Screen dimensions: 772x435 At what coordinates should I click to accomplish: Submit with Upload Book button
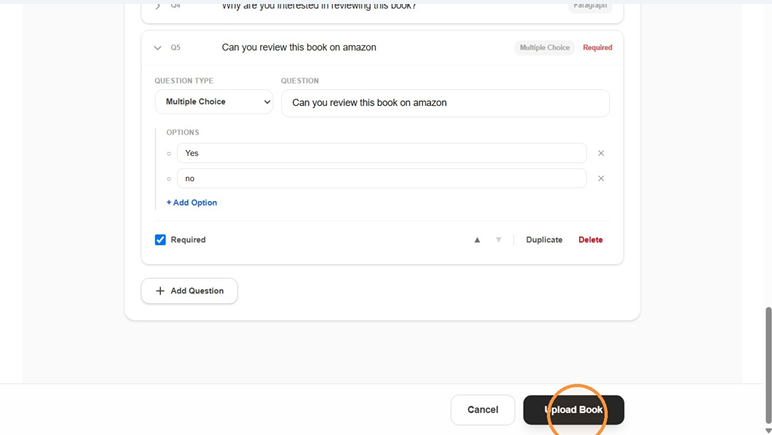pyautogui.click(x=574, y=410)
